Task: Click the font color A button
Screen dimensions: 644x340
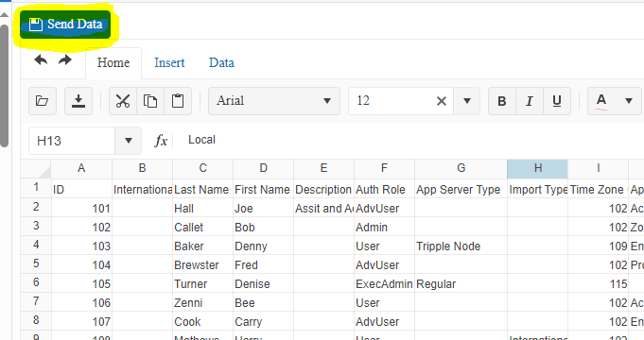Action: click(601, 101)
